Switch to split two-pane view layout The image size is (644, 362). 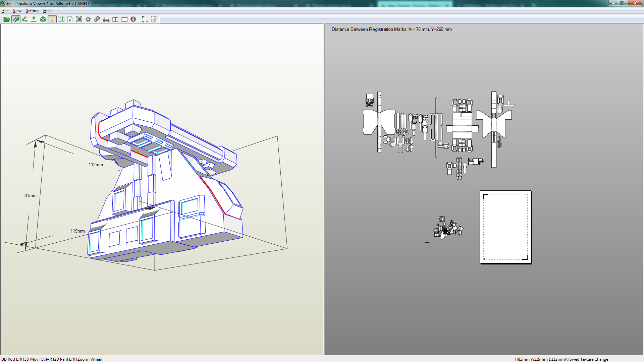(x=115, y=19)
